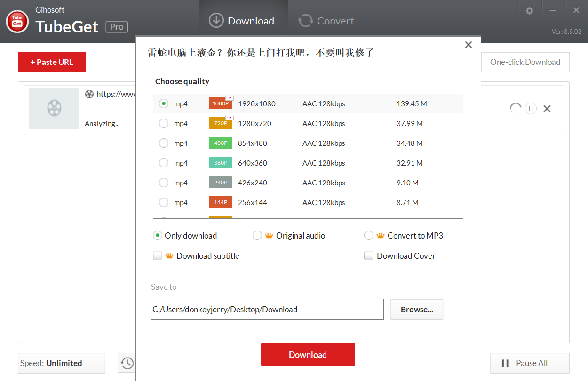Click the 1080P quality badge
Image resolution: width=588 pixels, height=382 pixels.
tap(220, 103)
